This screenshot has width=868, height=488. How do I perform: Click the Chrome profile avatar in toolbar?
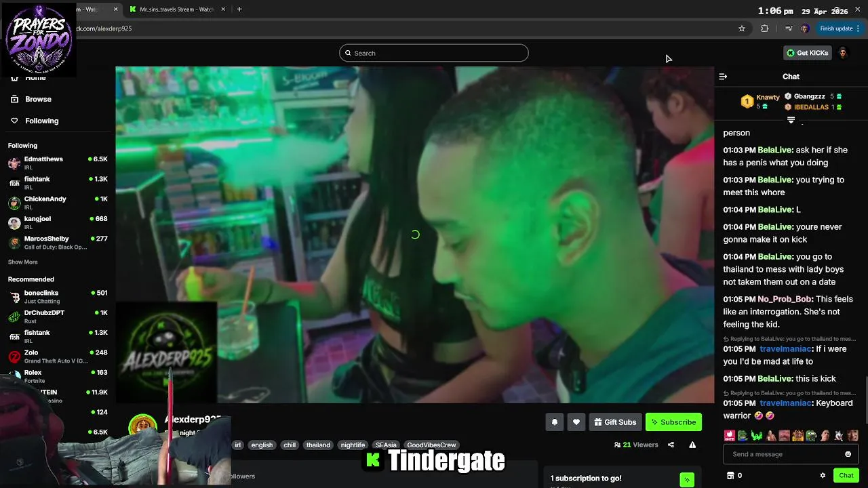click(x=805, y=28)
